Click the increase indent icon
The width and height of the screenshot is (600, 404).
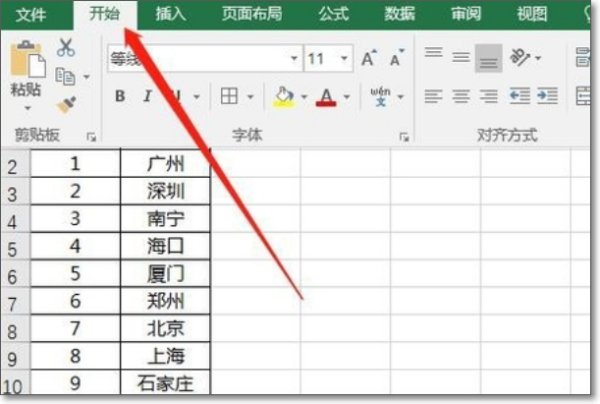[547, 96]
